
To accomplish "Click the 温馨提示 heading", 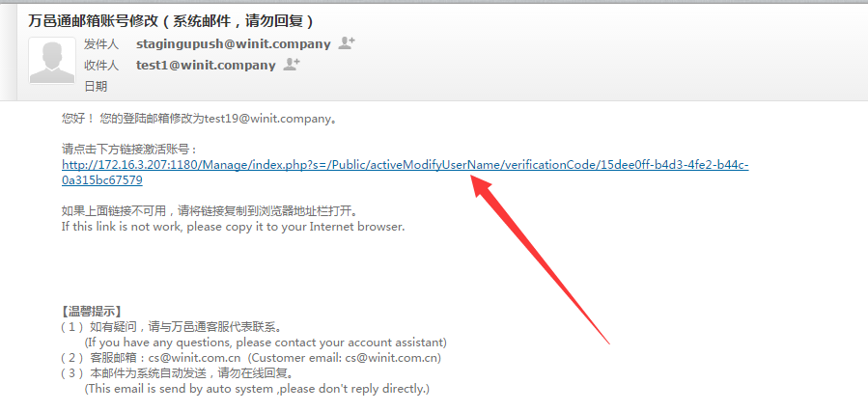I will pos(92,311).
